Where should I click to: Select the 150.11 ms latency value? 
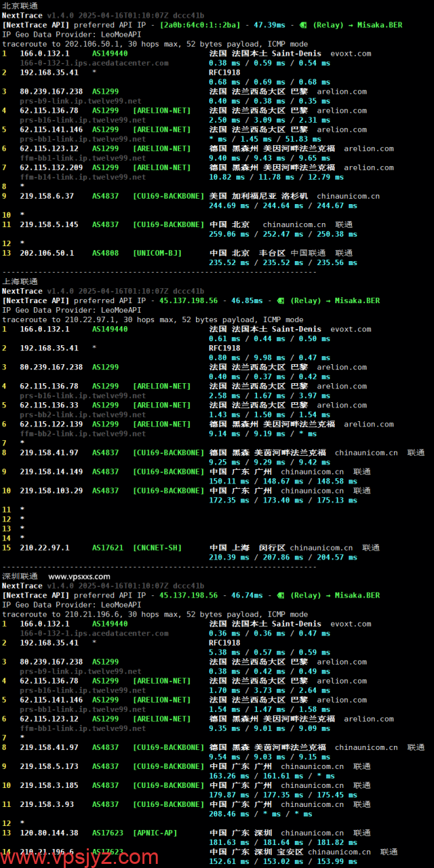(229, 481)
